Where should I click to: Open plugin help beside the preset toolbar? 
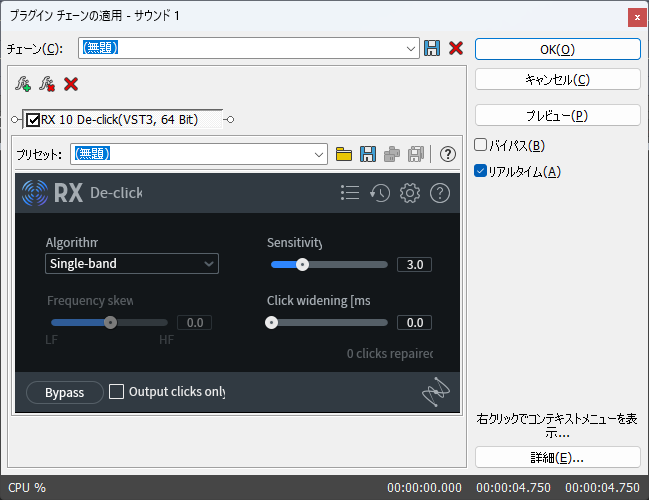[447, 154]
